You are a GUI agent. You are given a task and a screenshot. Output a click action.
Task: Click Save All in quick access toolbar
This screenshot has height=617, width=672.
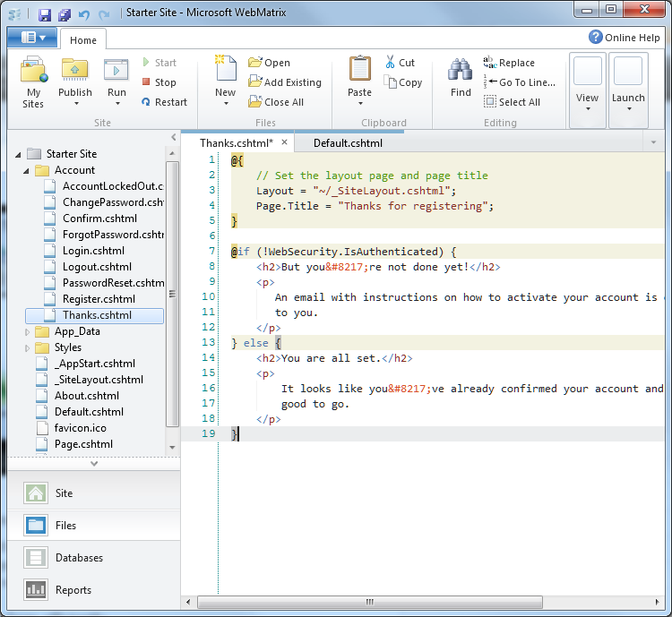pyautogui.click(x=65, y=15)
